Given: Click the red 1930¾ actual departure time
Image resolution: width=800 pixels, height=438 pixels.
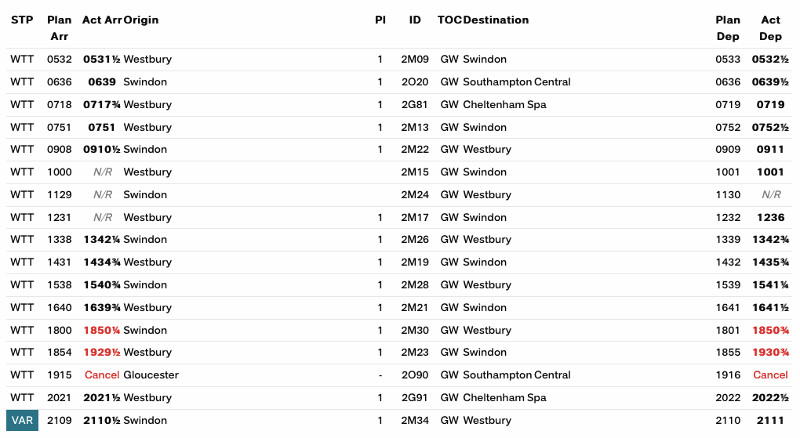Looking at the screenshot, I should (x=770, y=352).
